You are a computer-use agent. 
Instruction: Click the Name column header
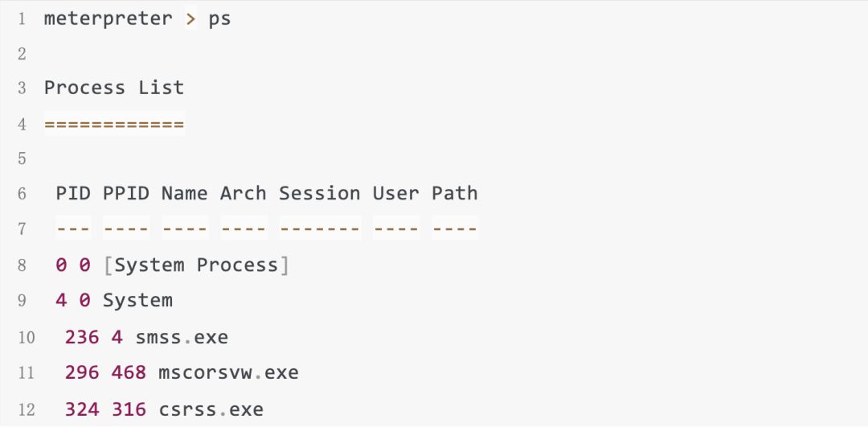click(x=184, y=194)
